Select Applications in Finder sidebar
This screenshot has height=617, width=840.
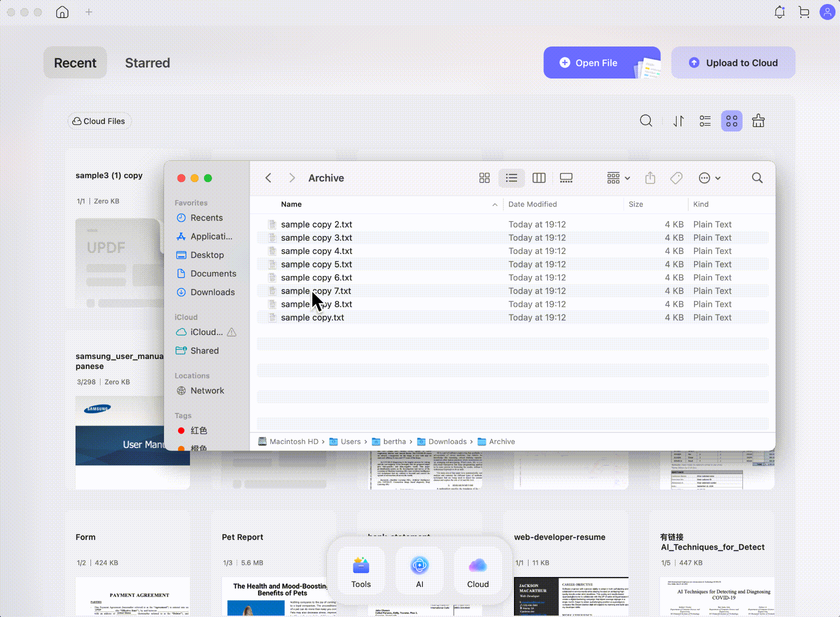[206, 236]
